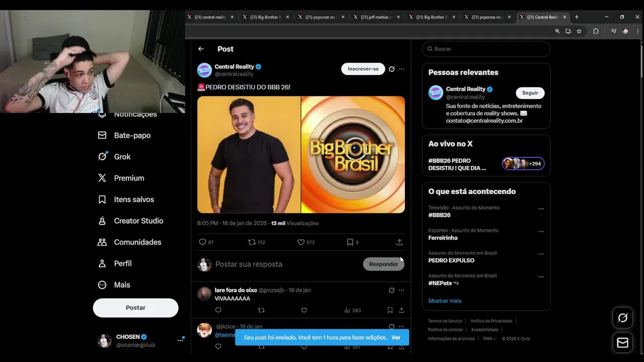The width and height of the screenshot is (644, 362).
Task: Open the Pedro and Big Brother Brasil image
Action: (x=301, y=155)
